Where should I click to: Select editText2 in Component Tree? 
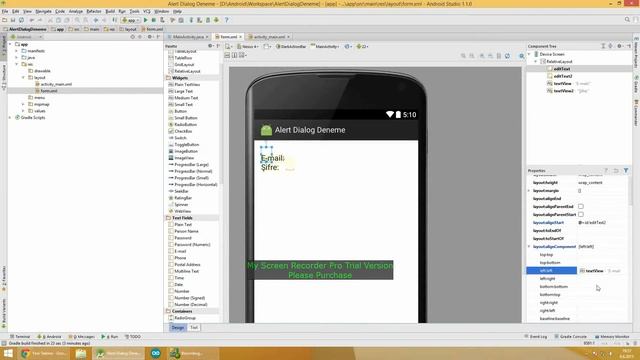point(562,76)
